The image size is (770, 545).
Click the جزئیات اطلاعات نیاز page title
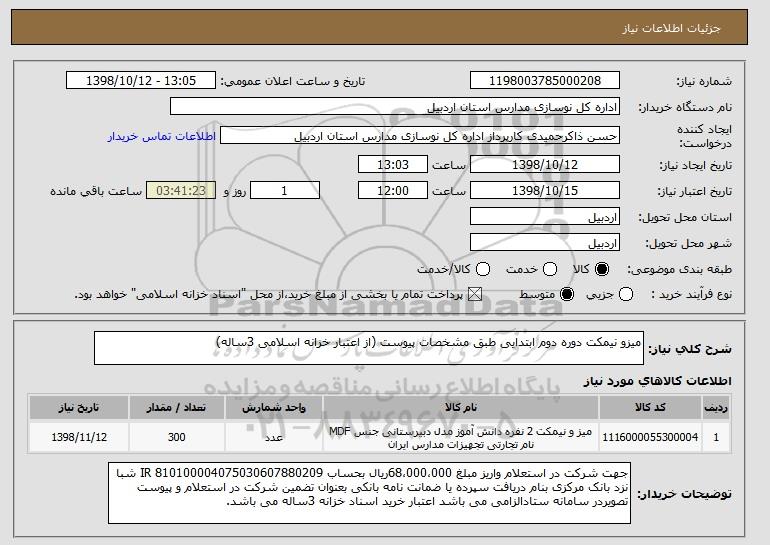pos(671,28)
